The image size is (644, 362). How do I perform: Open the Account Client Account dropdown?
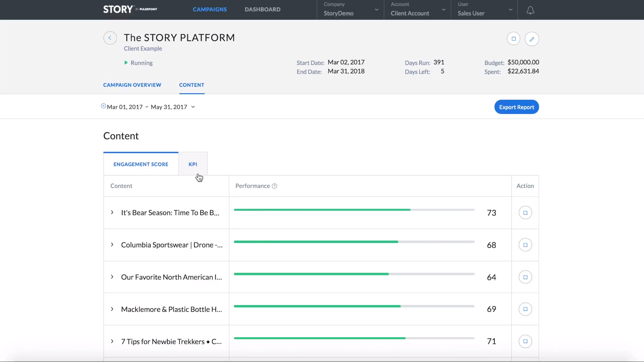point(418,10)
